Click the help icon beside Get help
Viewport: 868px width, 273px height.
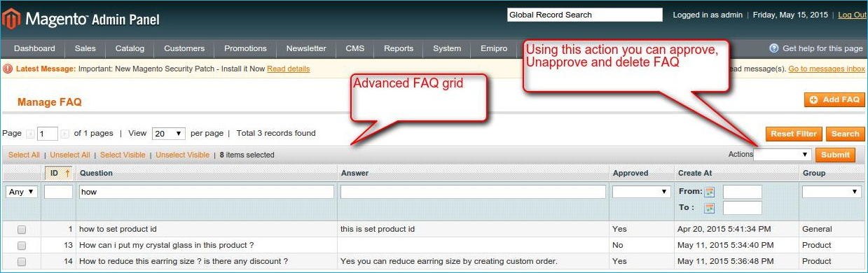774,48
